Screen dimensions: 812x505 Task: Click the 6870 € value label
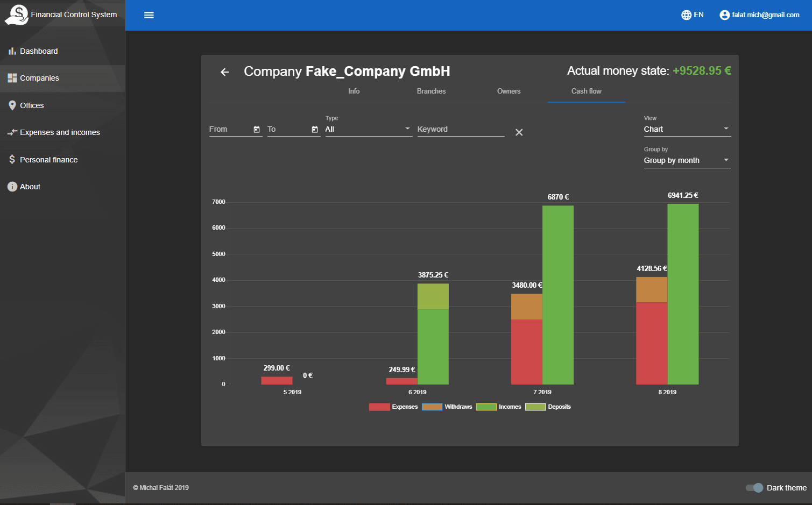pyautogui.click(x=558, y=197)
